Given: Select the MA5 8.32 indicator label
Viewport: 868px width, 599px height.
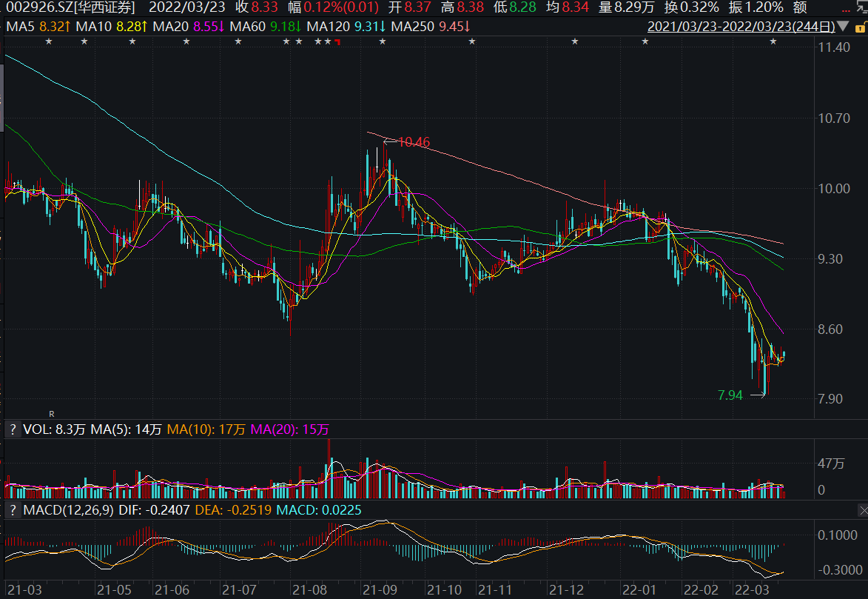Looking at the screenshot, I should pyautogui.click(x=38, y=26).
